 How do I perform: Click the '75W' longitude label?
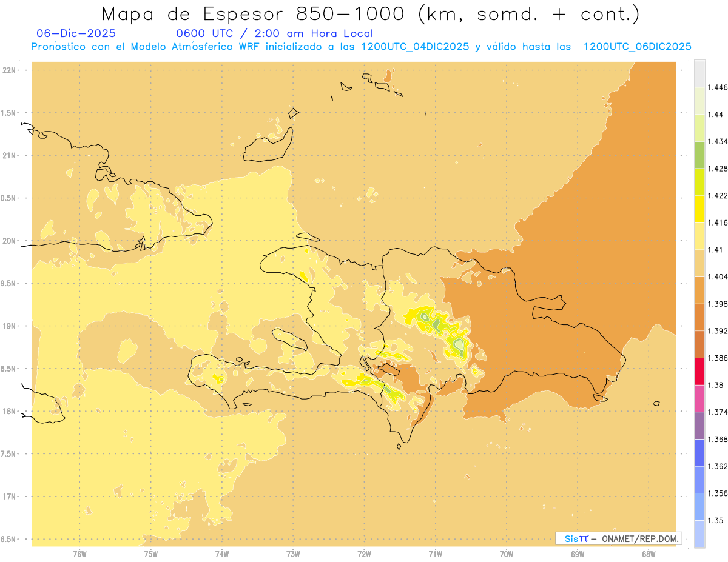pos(151,554)
